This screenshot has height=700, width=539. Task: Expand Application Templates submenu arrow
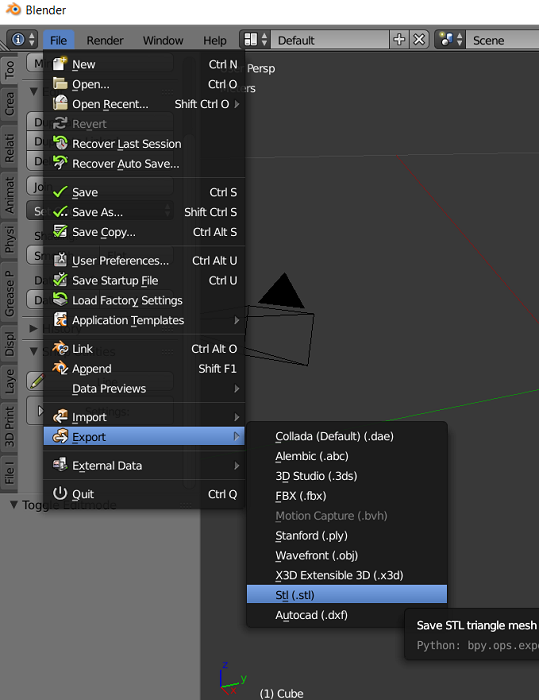point(237,320)
